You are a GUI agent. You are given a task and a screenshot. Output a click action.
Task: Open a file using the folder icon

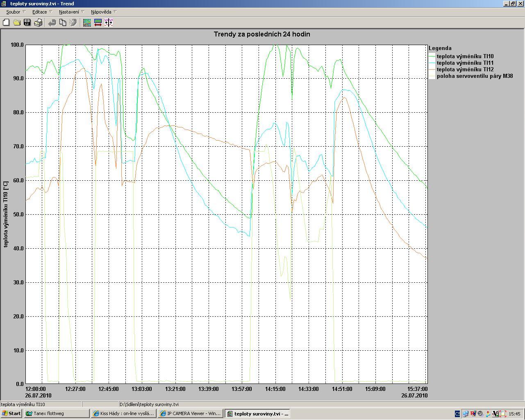click(17, 23)
